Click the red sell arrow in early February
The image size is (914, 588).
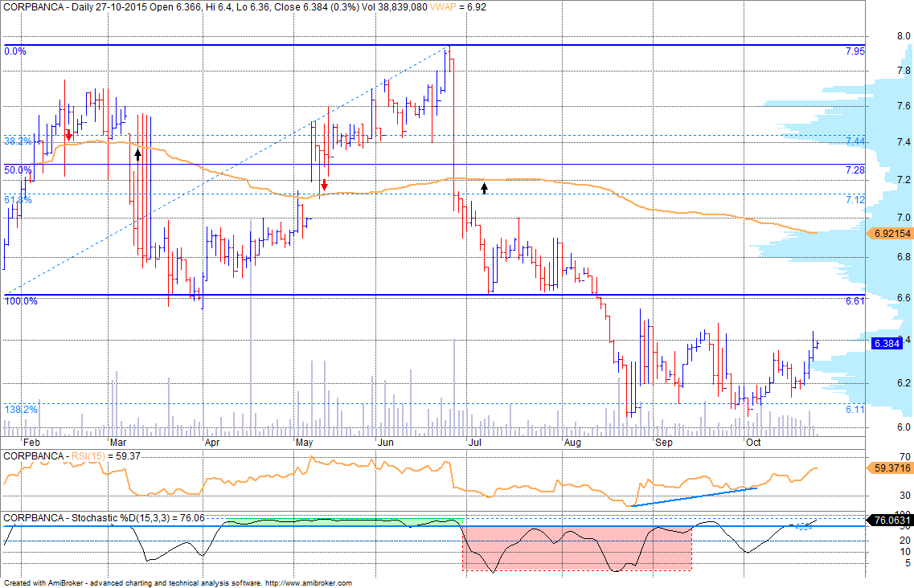69,135
